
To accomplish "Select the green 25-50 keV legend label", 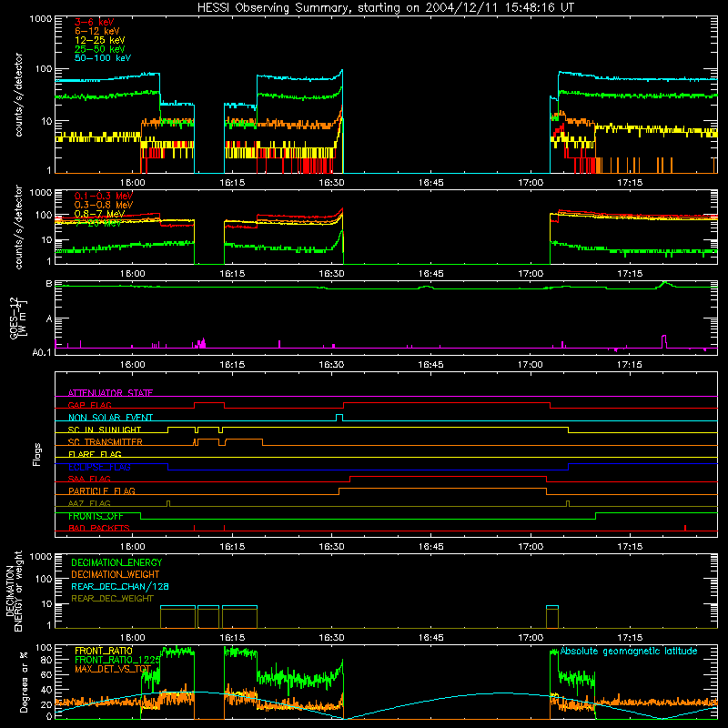I will [x=100, y=49].
